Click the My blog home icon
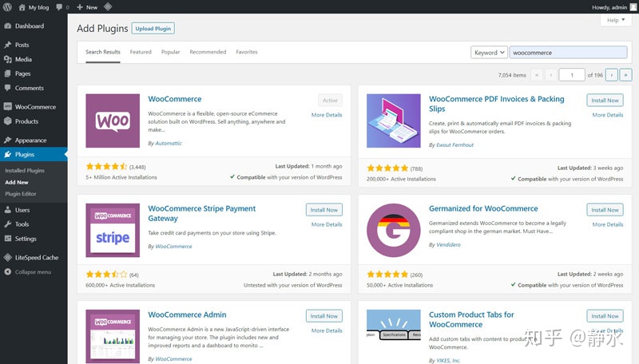 [22, 7]
